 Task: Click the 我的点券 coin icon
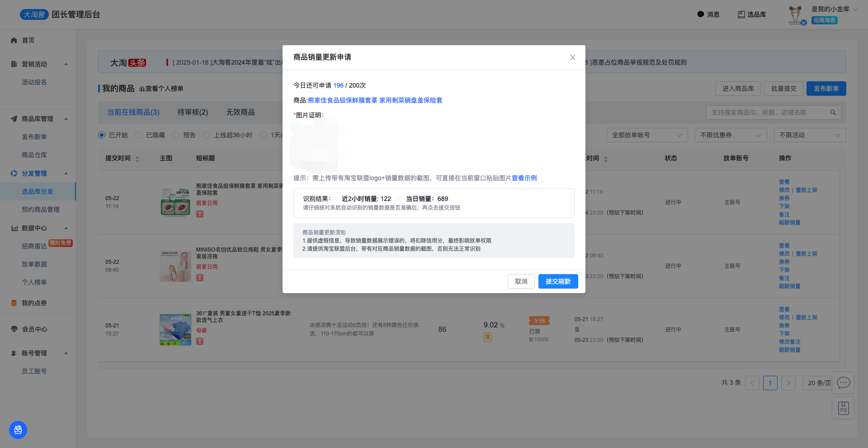pyautogui.click(x=14, y=303)
